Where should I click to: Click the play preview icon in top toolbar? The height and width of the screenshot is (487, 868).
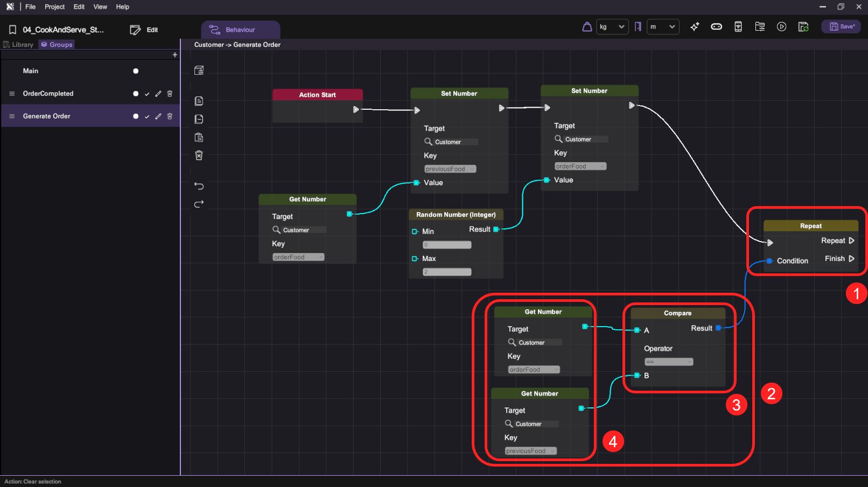point(781,27)
